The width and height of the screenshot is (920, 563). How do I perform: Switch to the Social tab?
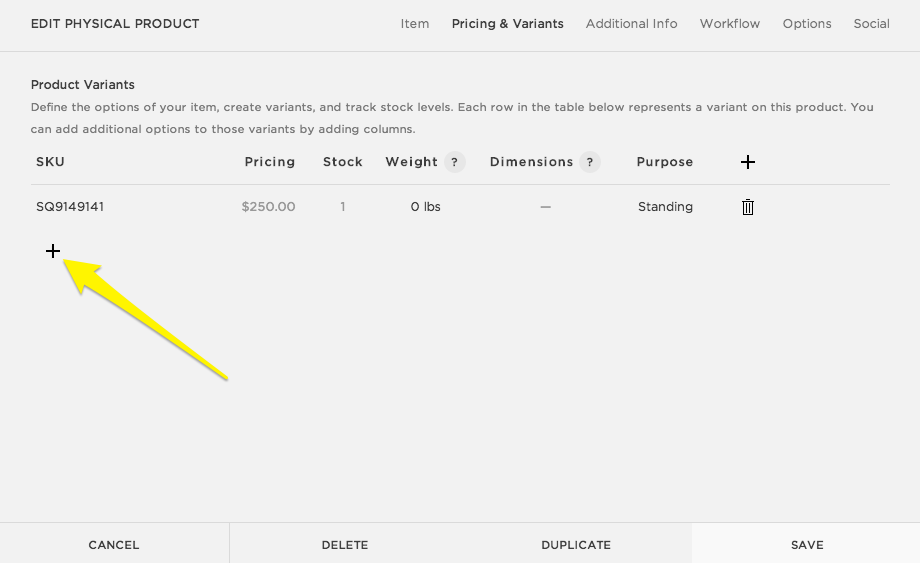coord(871,24)
